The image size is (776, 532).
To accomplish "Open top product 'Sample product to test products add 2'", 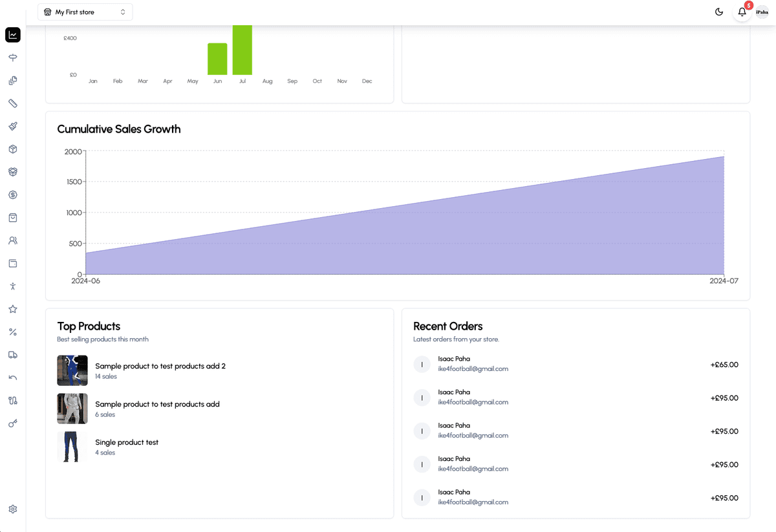I will (x=160, y=366).
